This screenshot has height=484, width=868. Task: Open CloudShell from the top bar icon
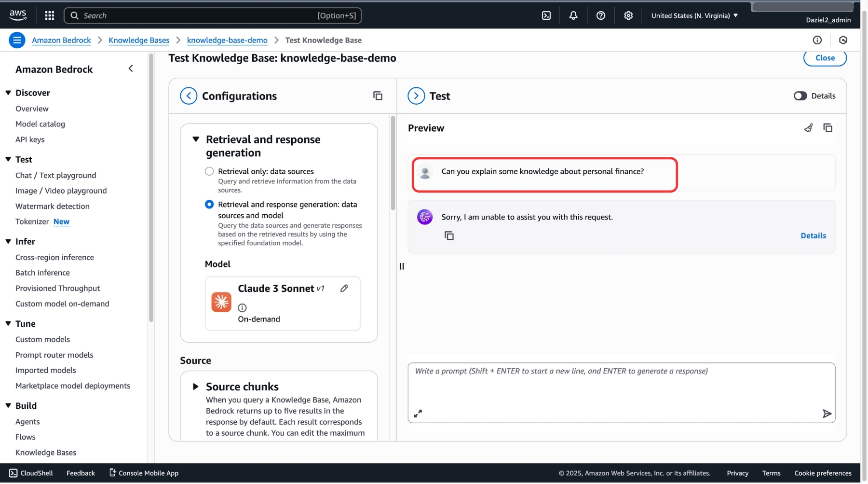tap(546, 15)
